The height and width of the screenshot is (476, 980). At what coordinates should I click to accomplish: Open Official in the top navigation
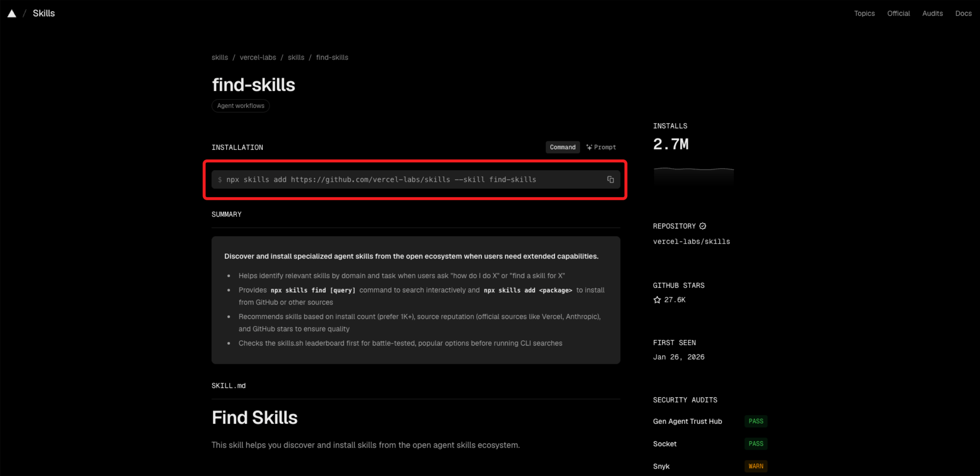pyautogui.click(x=898, y=13)
